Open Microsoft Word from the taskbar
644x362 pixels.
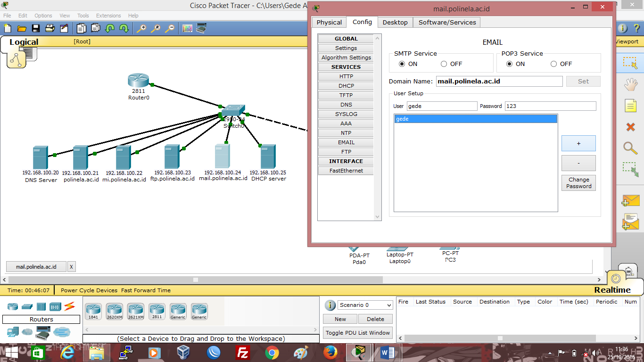tap(388, 353)
